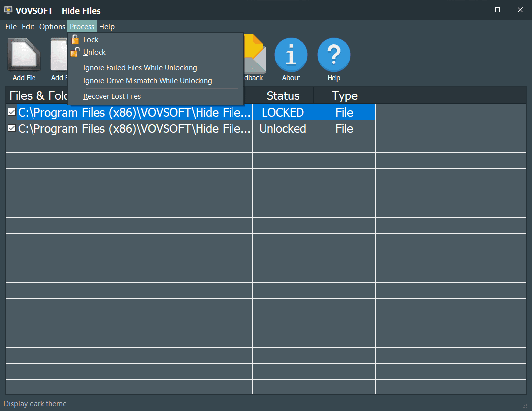Screen dimensions: 532x411
Task: Open the Help menu in menu bar
Action: click(107, 27)
